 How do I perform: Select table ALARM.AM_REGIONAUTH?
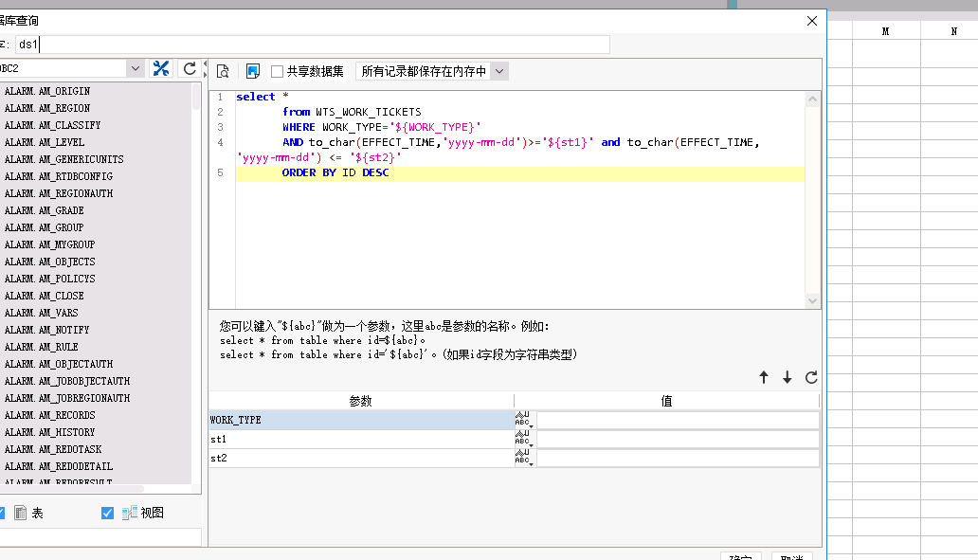click(x=59, y=193)
